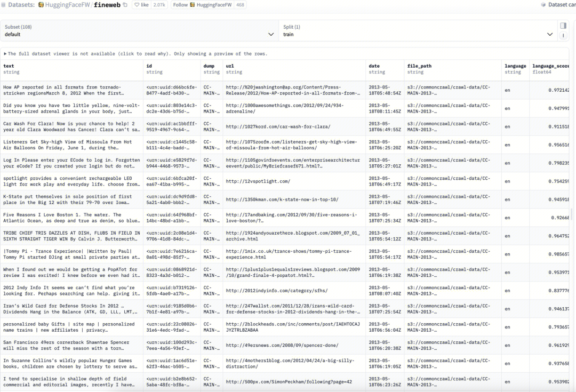Click the language column header
The width and height of the screenshot is (576, 392).
click(515, 69)
